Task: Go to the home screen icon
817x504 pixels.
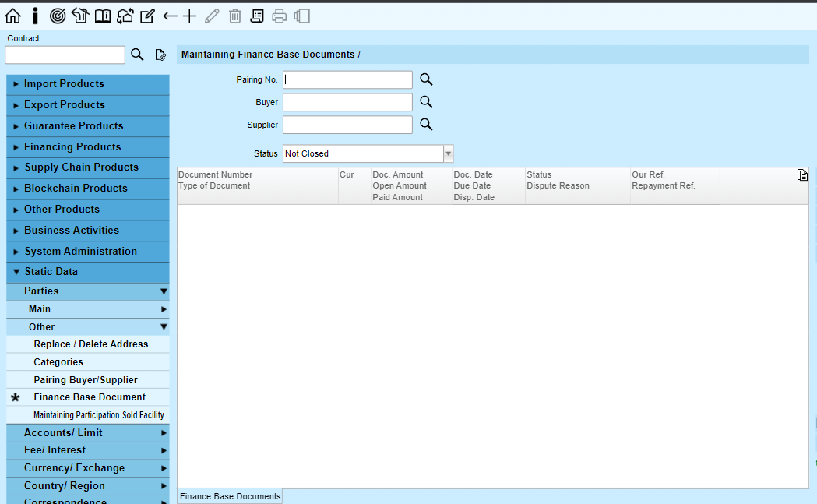Action: pos(13,16)
